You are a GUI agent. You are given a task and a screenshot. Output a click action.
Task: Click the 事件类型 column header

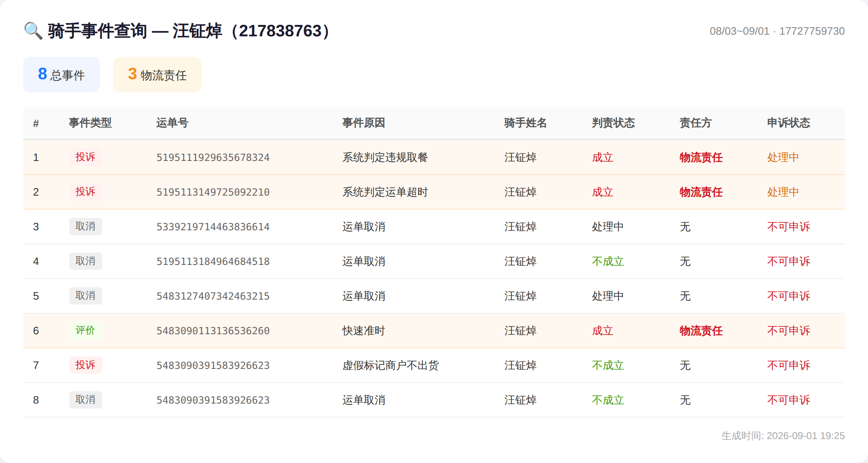[x=90, y=123]
